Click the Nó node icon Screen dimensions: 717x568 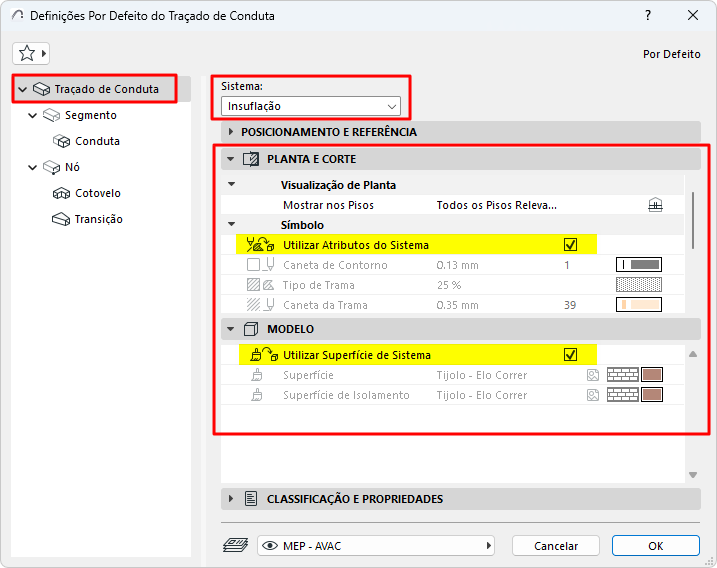coord(51,167)
